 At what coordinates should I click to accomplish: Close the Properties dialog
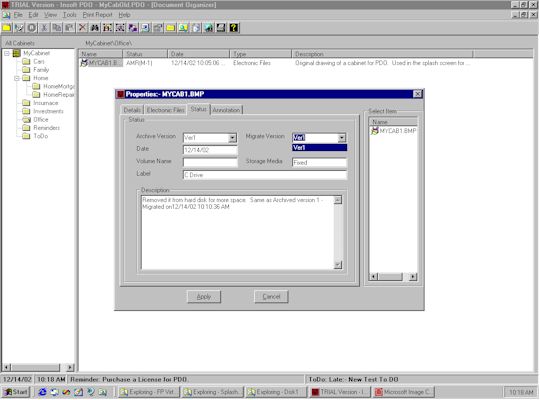point(417,94)
